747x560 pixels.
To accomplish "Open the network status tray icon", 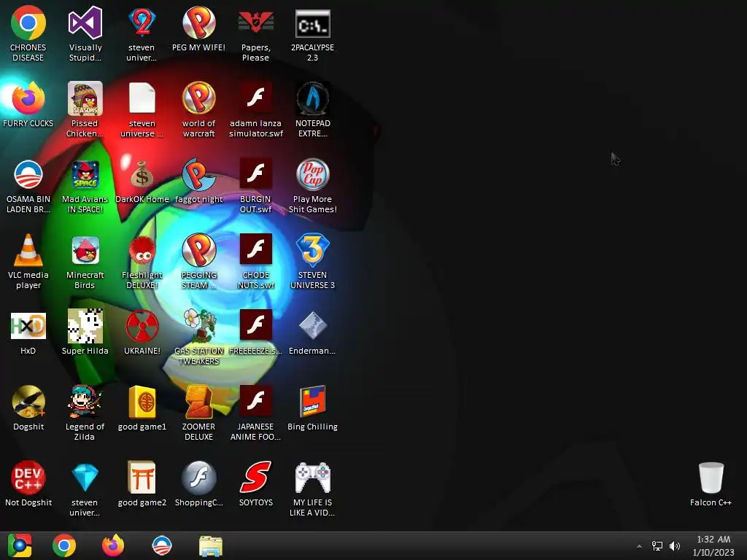I will (x=657, y=546).
